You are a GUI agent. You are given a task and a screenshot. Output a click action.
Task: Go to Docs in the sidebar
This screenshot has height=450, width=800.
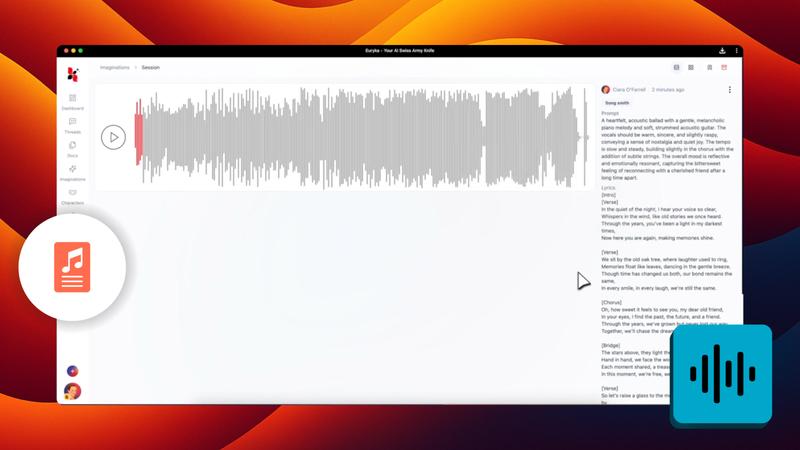pos(72,149)
